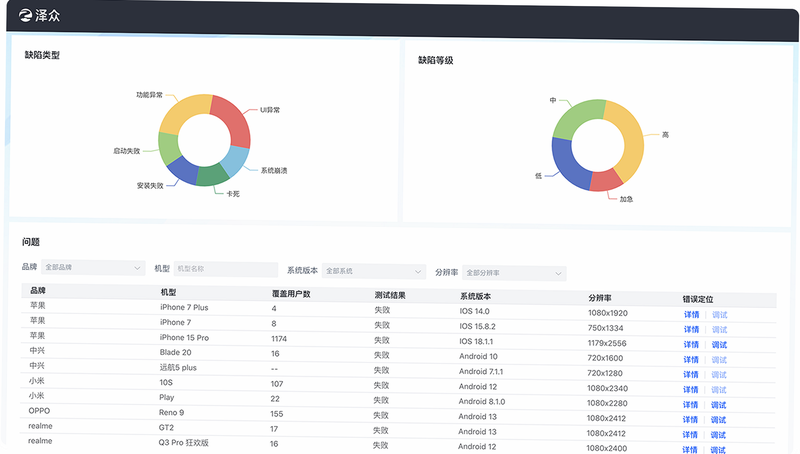The image size is (800, 454).
Task: Open 调试 for OPPO Reno 9 row
Action: [x=718, y=420]
